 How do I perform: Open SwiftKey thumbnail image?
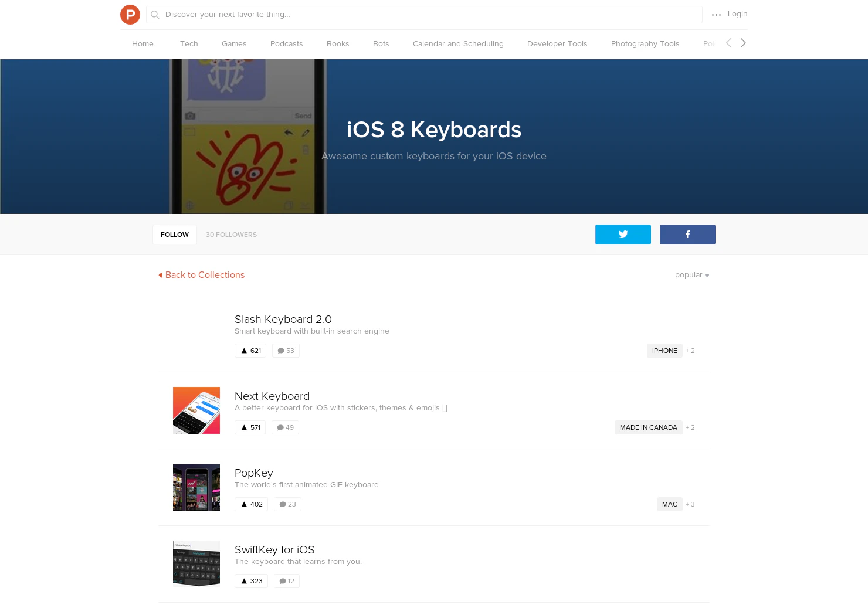pyautogui.click(x=196, y=564)
